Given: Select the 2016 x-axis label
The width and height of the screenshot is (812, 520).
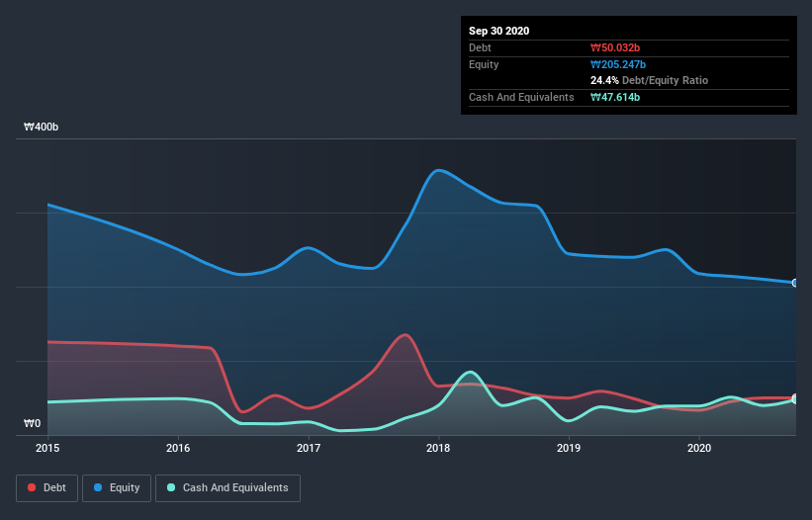Looking at the screenshot, I should (x=178, y=448).
